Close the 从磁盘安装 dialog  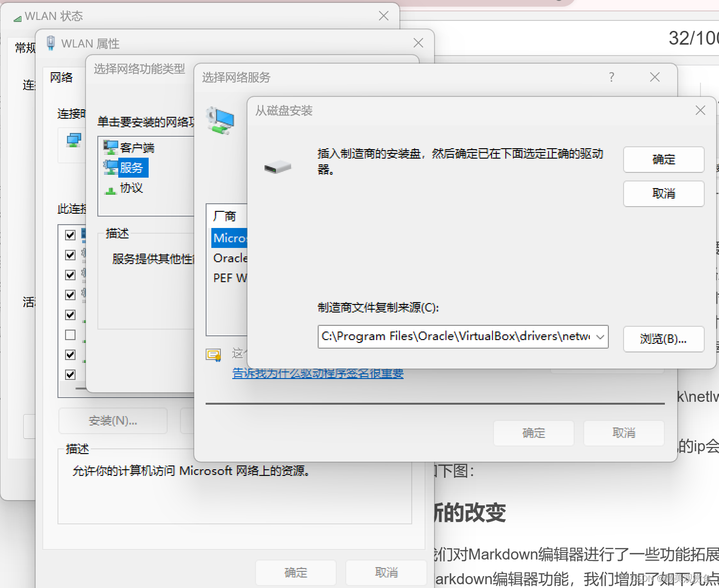pos(700,110)
